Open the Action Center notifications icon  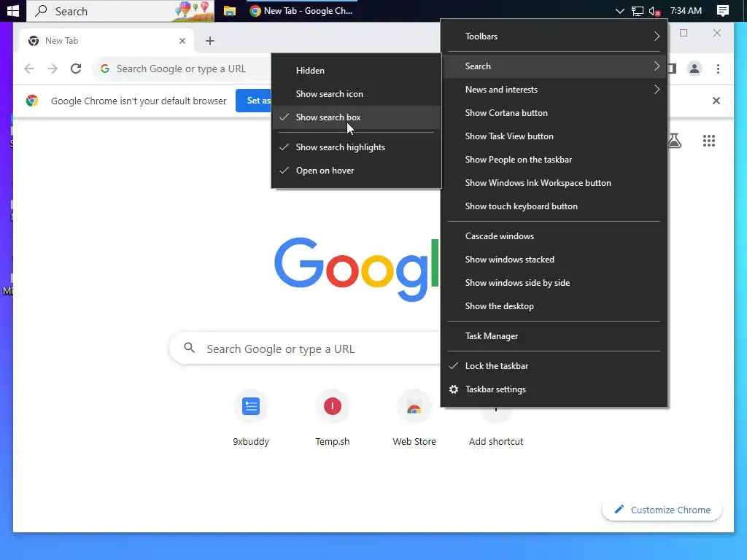pyautogui.click(x=723, y=10)
